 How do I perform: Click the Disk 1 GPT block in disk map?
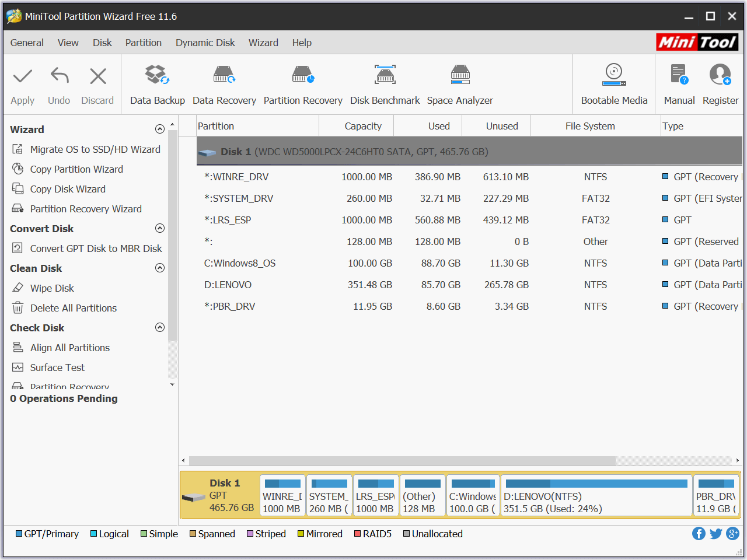[219, 495]
